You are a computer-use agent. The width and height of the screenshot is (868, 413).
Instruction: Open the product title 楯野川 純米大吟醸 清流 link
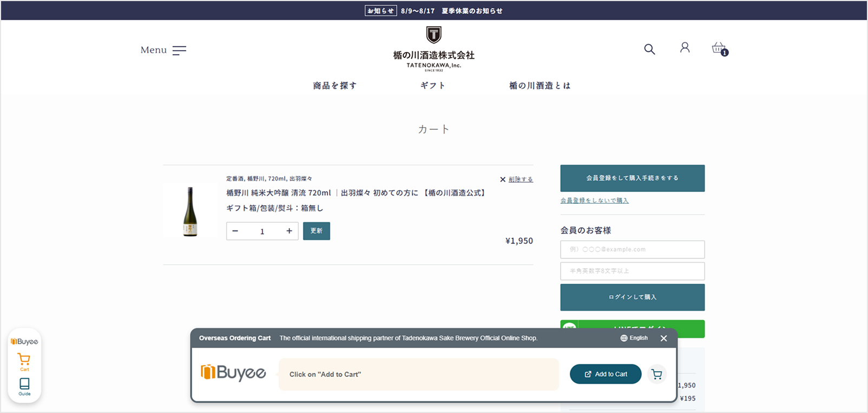[357, 192]
